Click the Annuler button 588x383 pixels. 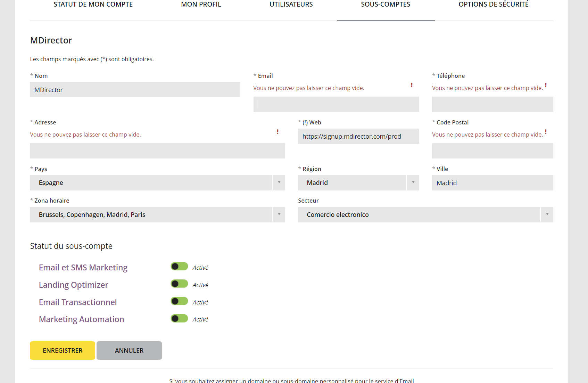coord(129,350)
